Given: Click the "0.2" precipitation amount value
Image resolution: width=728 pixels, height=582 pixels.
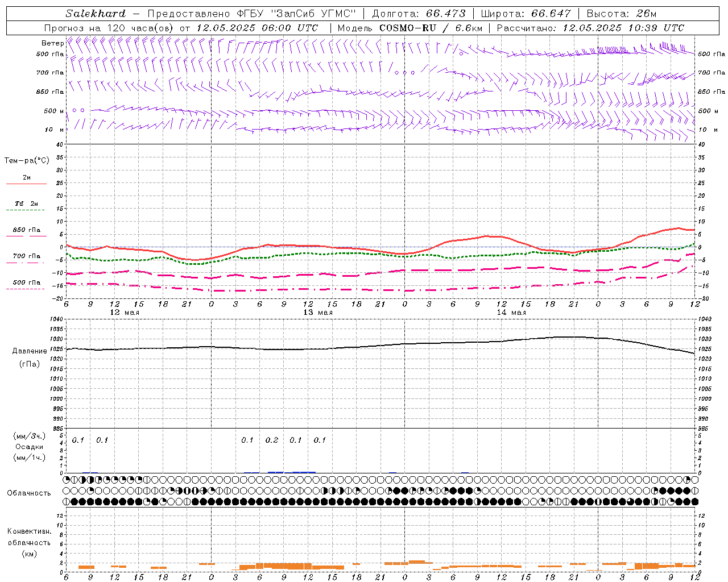Looking at the screenshot, I should [x=272, y=440].
